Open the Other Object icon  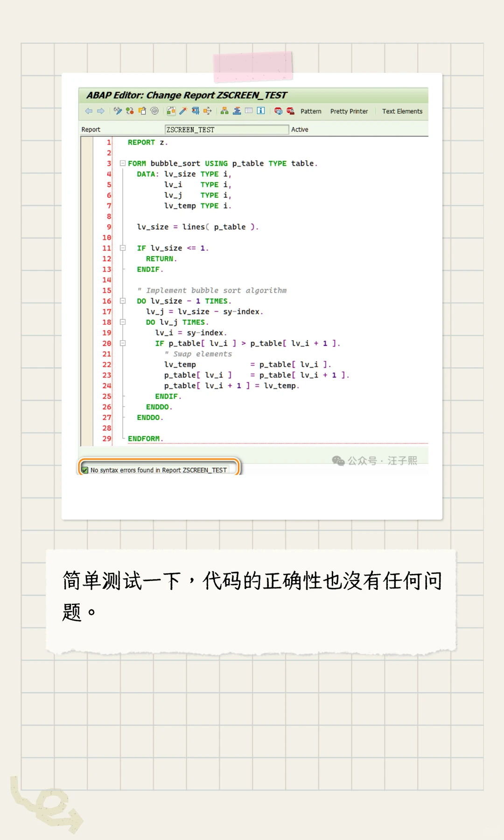(x=142, y=111)
